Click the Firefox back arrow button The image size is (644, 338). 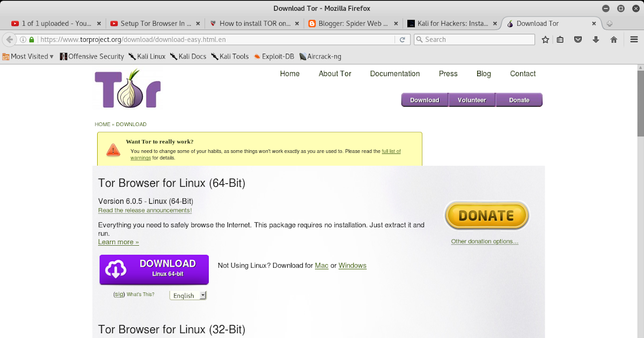[9, 40]
